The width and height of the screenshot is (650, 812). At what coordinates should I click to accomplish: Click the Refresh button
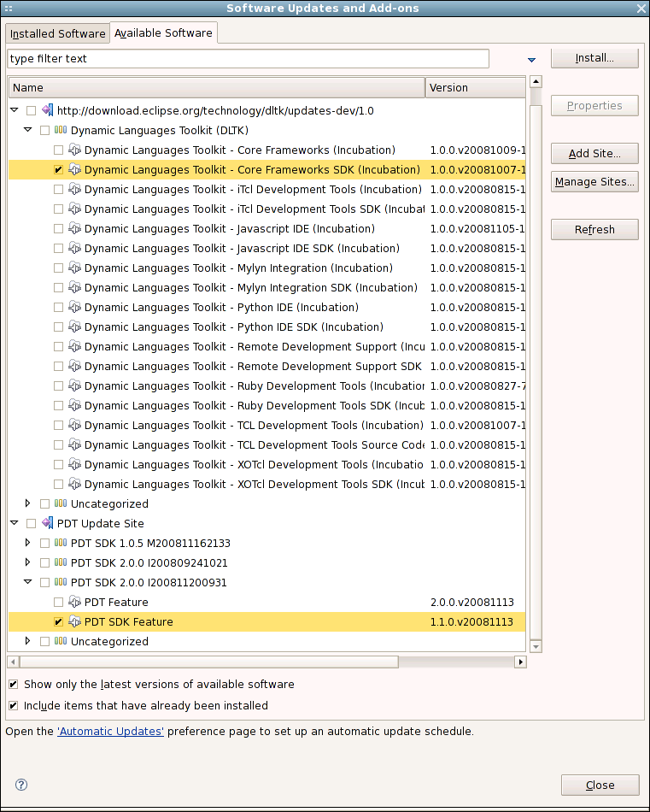pos(594,229)
